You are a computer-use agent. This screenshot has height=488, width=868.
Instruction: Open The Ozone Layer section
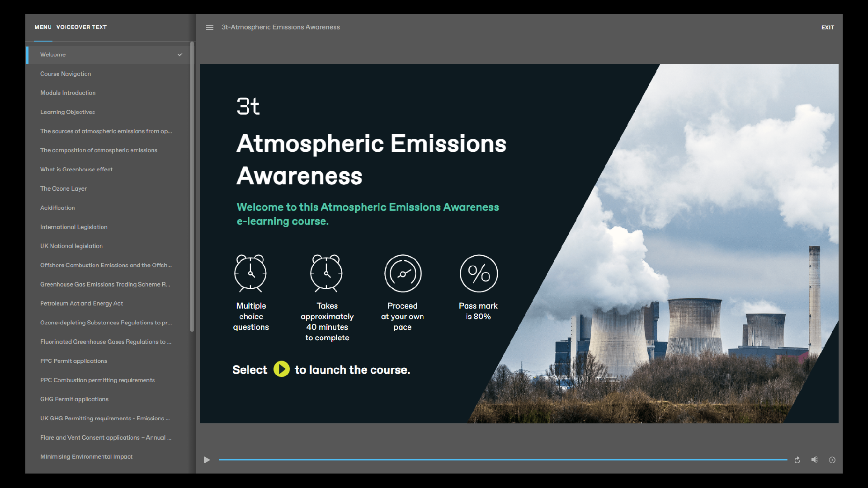click(108, 189)
